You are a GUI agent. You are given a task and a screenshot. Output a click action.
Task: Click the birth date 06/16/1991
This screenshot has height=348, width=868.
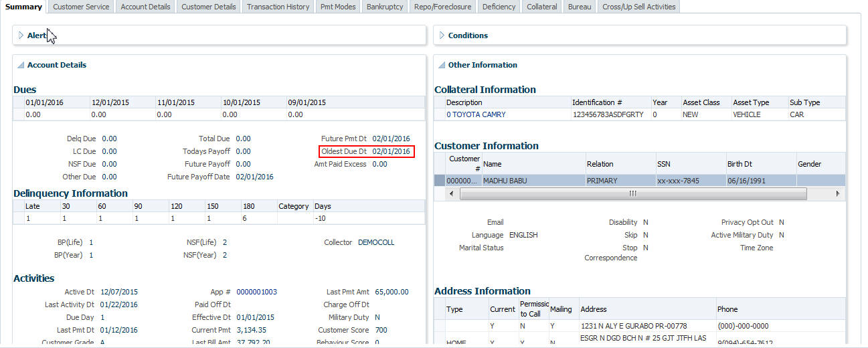coord(746,181)
